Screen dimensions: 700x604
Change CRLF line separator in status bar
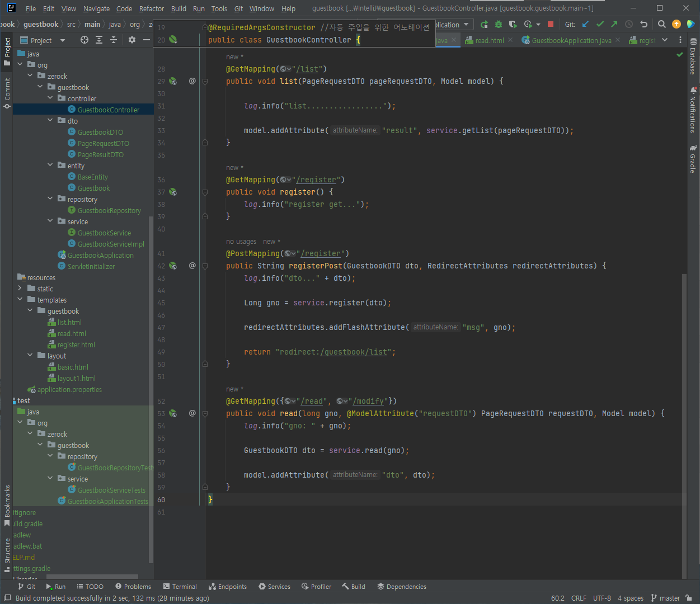pyautogui.click(x=579, y=598)
